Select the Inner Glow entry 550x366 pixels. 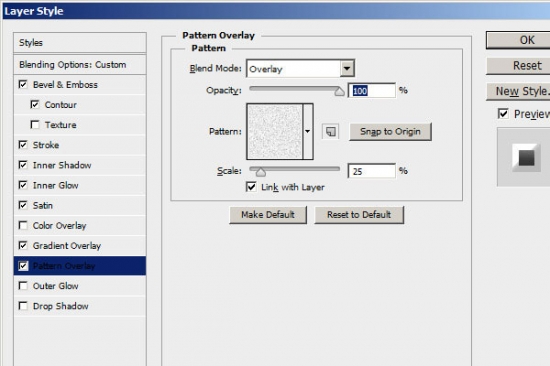55,185
